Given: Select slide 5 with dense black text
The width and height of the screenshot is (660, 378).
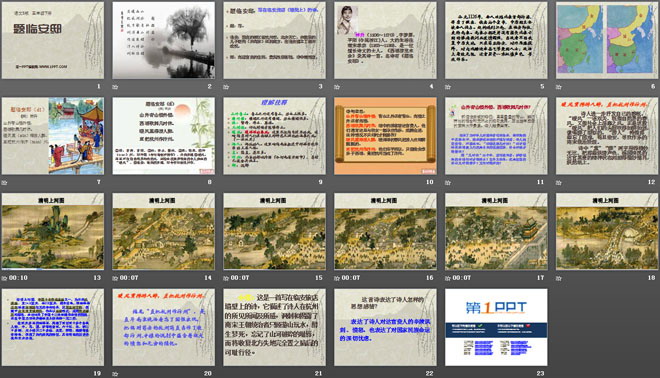Looking at the screenshot, I should pos(496,40).
